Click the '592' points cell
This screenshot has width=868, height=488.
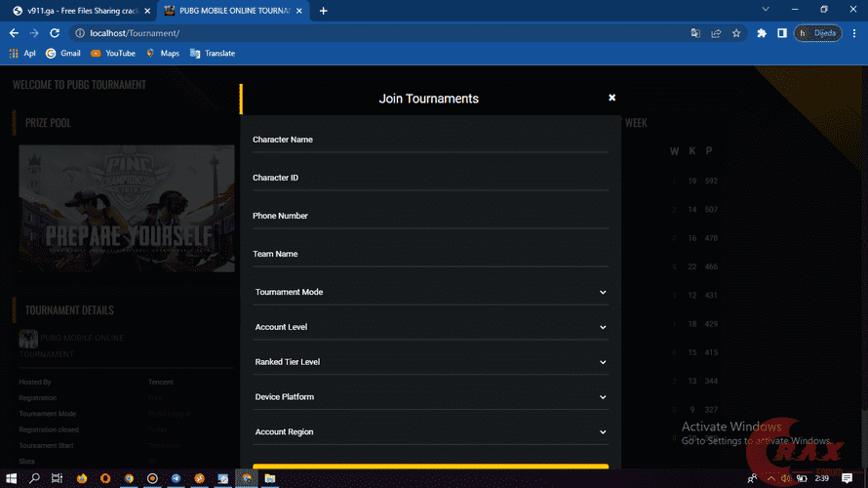711,182
